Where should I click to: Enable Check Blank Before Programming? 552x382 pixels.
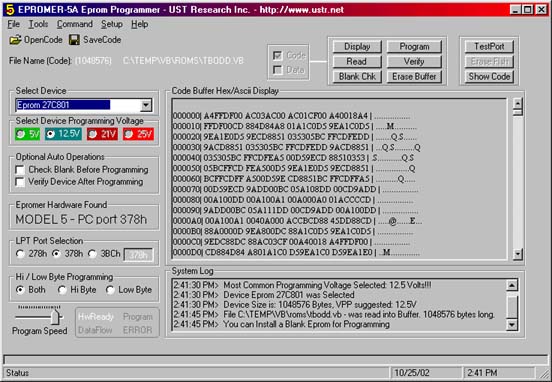[20, 170]
